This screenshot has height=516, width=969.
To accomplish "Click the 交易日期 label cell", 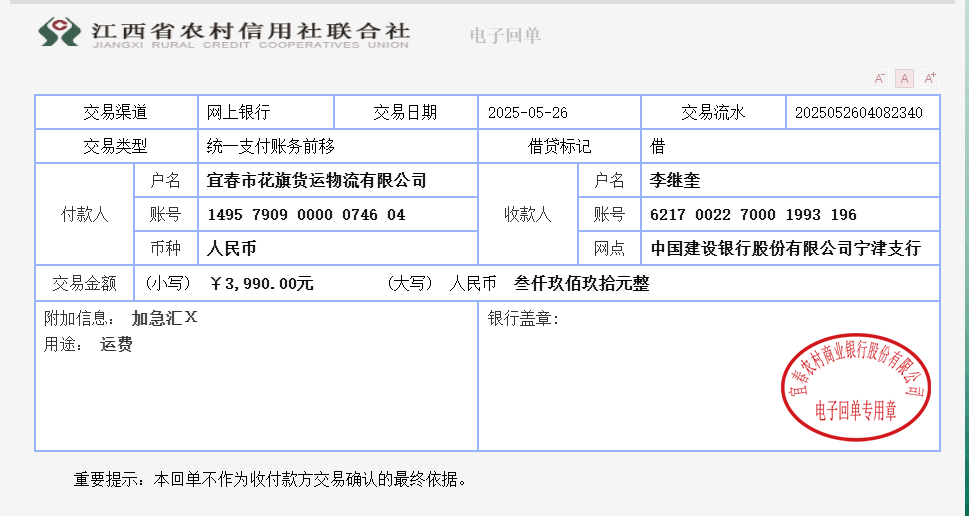I will click(x=405, y=112).
